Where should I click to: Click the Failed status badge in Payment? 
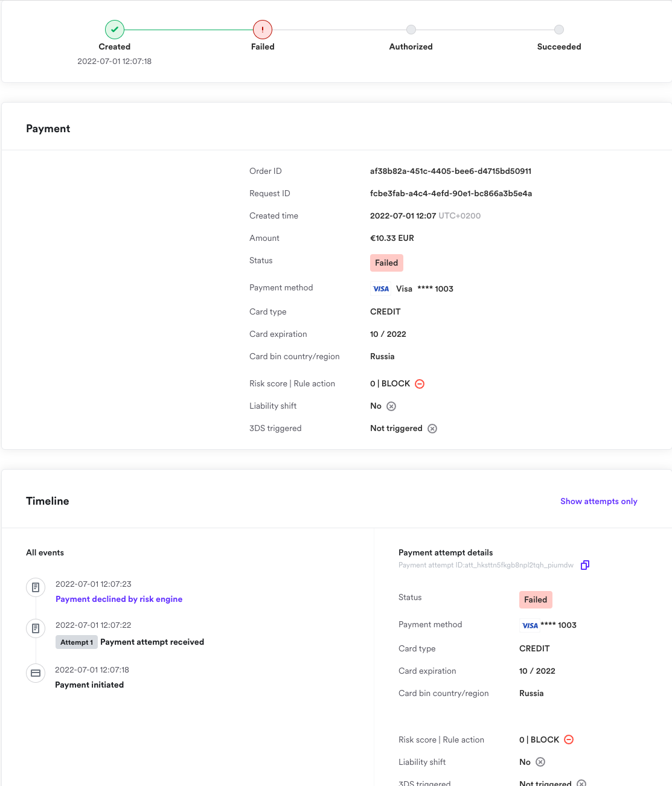click(386, 263)
